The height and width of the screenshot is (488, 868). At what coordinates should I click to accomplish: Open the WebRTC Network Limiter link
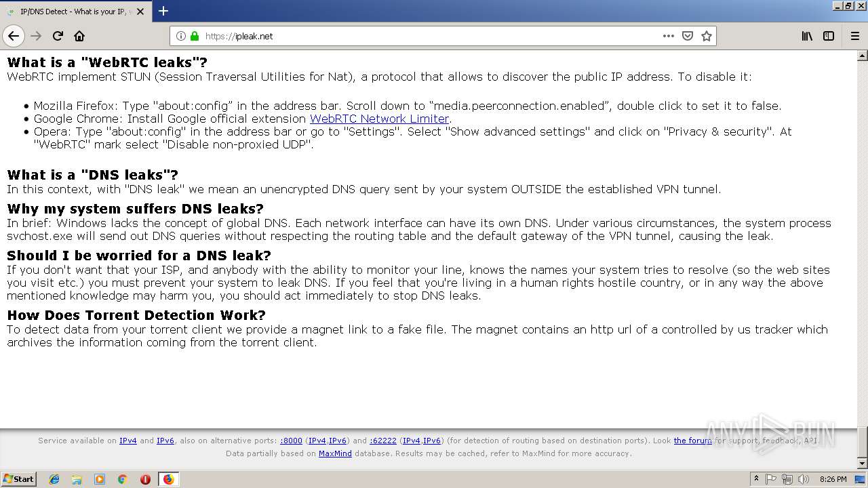[x=379, y=119]
